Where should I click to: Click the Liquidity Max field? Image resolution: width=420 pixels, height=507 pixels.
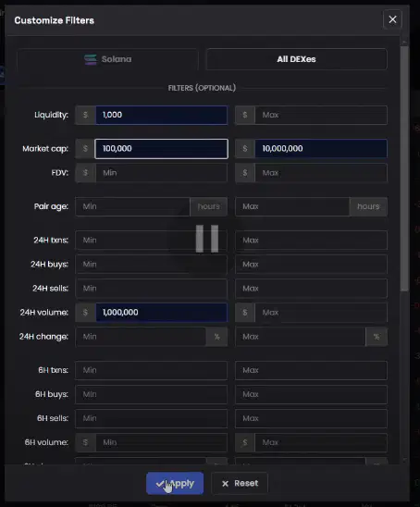pyautogui.click(x=321, y=115)
